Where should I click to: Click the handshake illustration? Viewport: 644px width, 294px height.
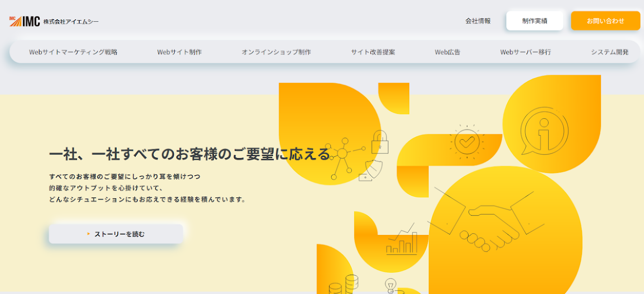[486, 220]
